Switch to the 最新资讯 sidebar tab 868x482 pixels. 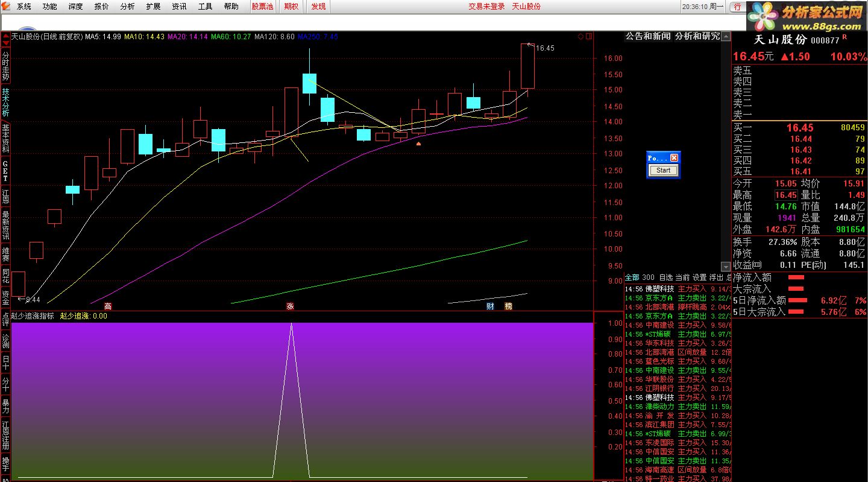click(x=5, y=224)
